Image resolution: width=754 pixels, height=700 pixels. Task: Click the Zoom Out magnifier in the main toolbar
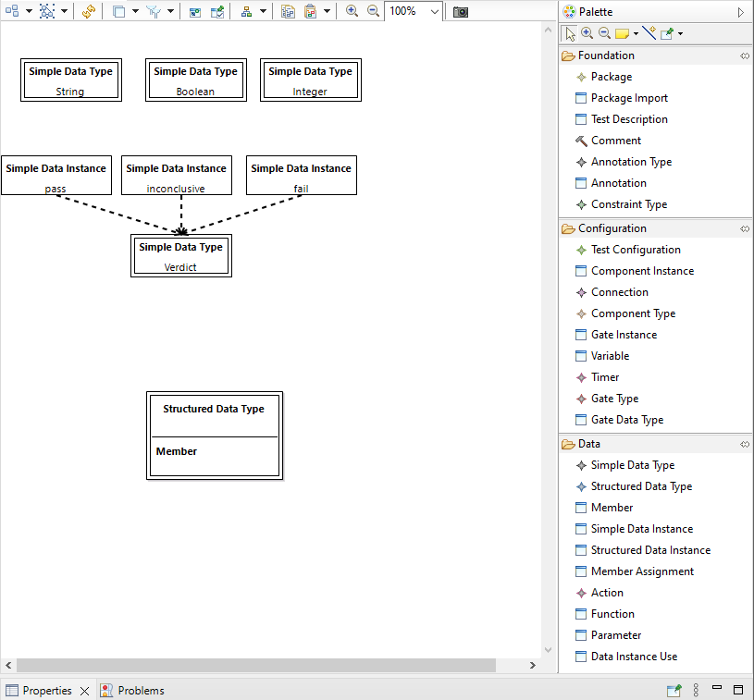[x=373, y=11]
